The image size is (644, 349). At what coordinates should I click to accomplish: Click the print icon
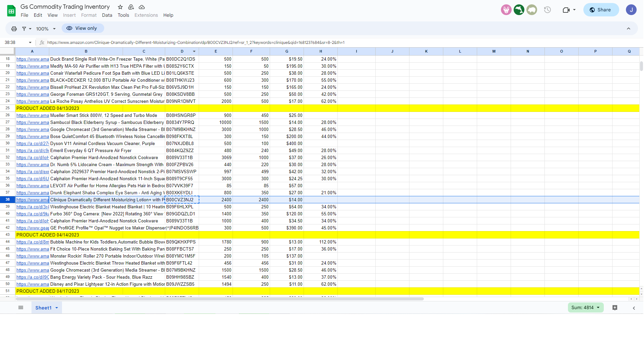tap(14, 29)
